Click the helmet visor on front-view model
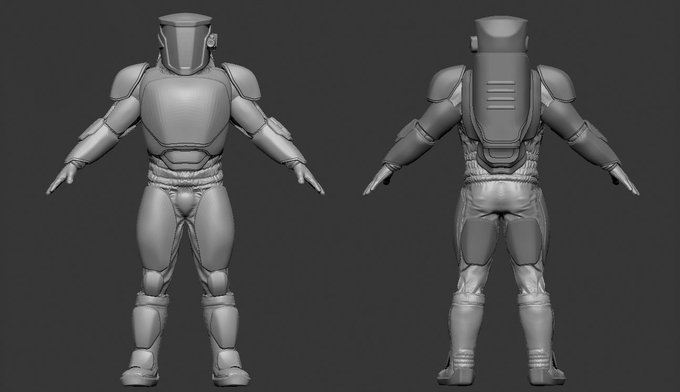The width and height of the screenshot is (680, 392). [185, 47]
